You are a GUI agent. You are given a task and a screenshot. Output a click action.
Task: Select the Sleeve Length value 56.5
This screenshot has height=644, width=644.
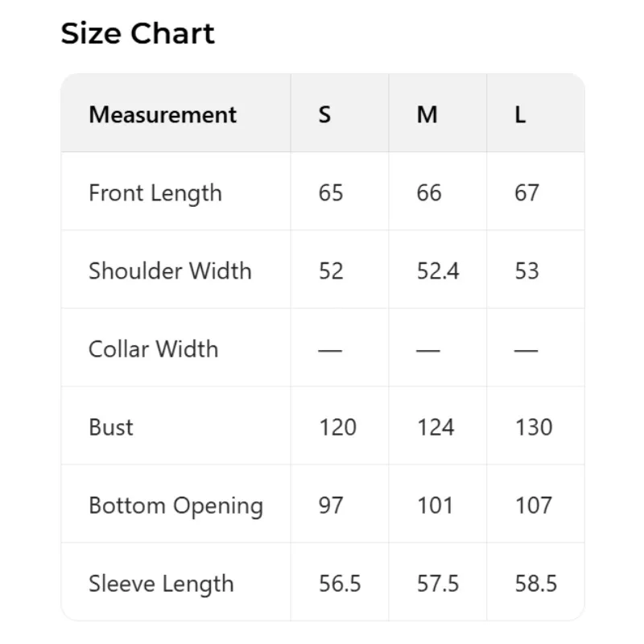(340, 584)
